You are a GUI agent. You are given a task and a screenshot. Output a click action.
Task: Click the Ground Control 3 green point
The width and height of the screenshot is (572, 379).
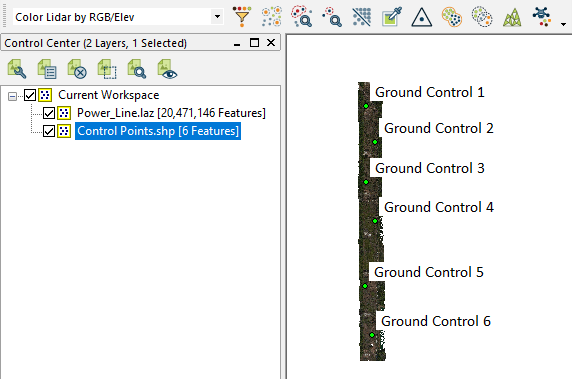click(x=366, y=182)
